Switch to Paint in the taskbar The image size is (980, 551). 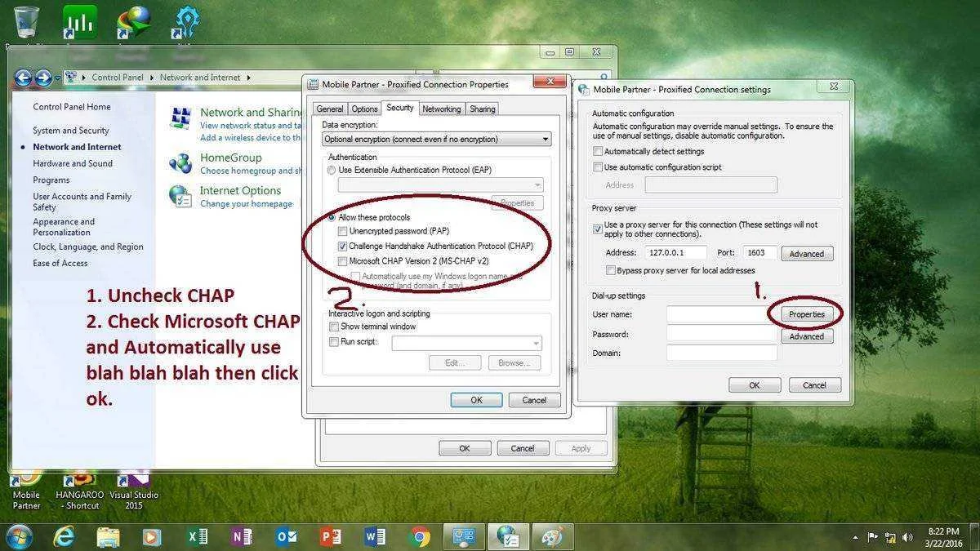pos(553,536)
